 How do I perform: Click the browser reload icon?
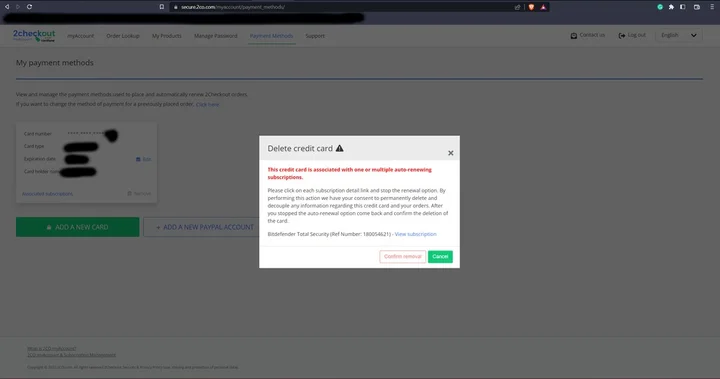pos(29,7)
